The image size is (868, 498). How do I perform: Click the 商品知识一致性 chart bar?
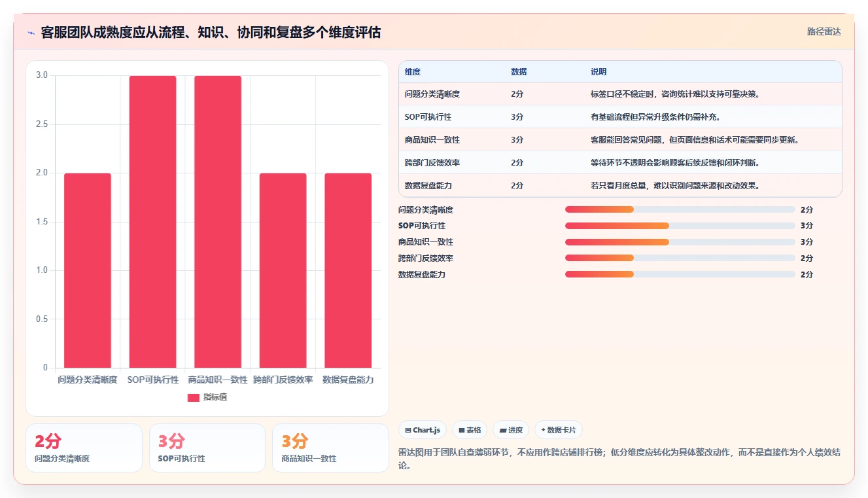coord(218,222)
